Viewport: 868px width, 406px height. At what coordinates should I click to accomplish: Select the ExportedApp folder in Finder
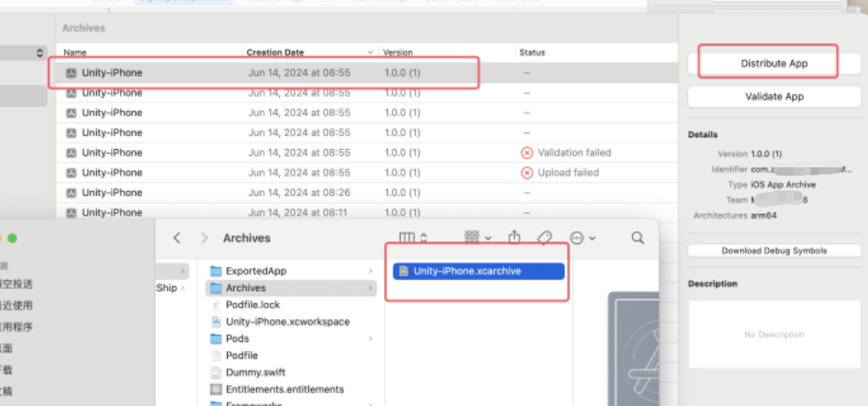tap(292, 271)
